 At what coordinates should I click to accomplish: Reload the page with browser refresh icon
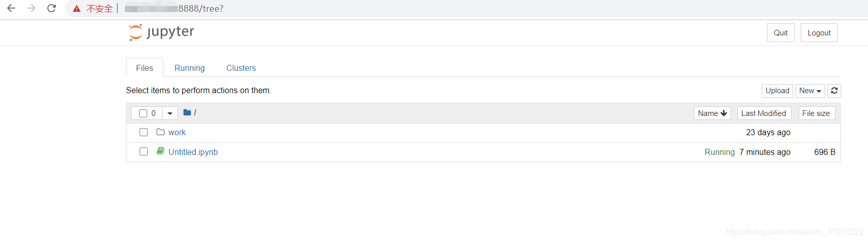click(x=52, y=8)
